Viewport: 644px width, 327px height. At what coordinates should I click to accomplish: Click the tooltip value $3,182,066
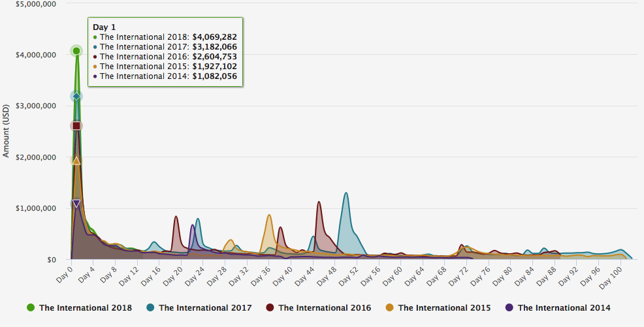coord(214,47)
